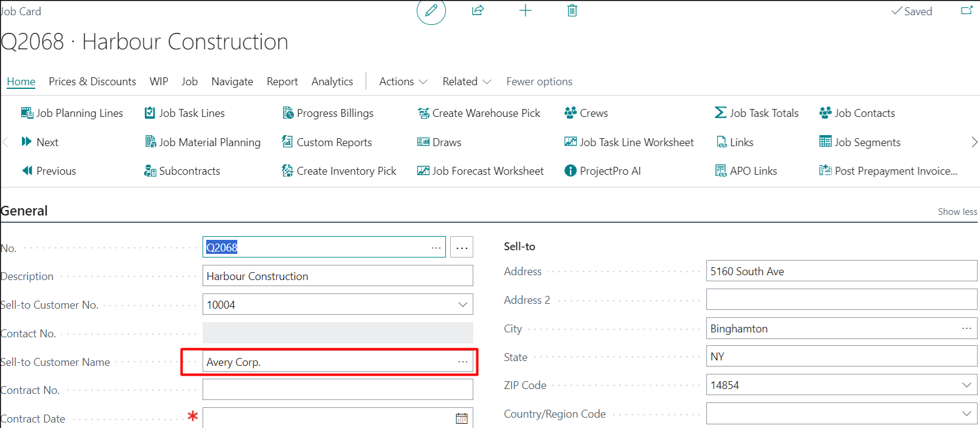Image resolution: width=980 pixels, height=428 pixels.
Task: Open Job Task Totals
Action: [757, 113]
